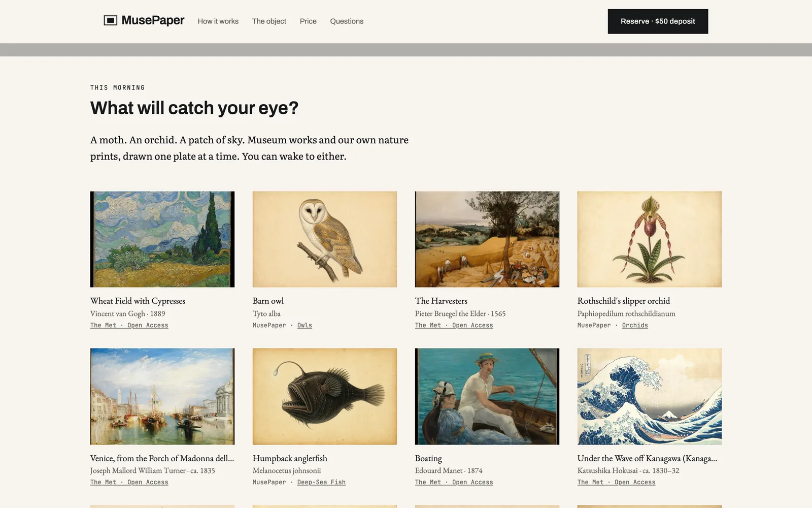Click the MusePaper logo icon
The image size is (812, 508).
click(110, 20)
